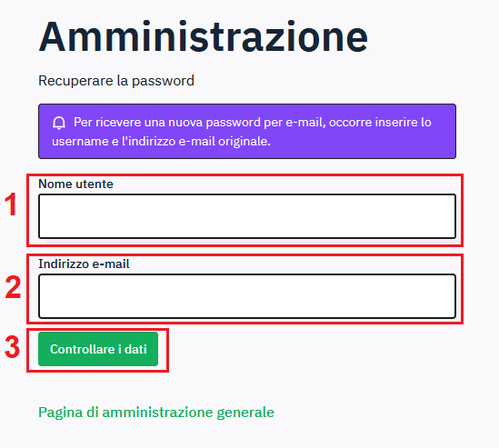Click the red number 2 annotation

pyautogui.click(x=13, y=287)
